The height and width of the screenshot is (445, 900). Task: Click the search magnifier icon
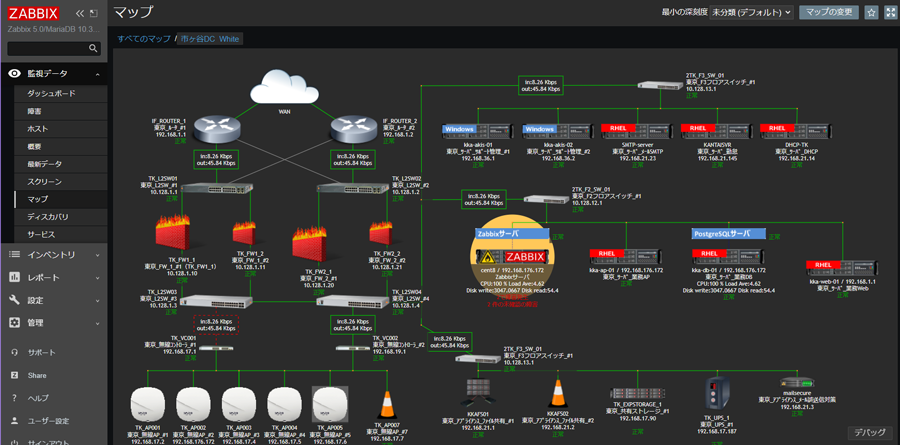[93, 49]
